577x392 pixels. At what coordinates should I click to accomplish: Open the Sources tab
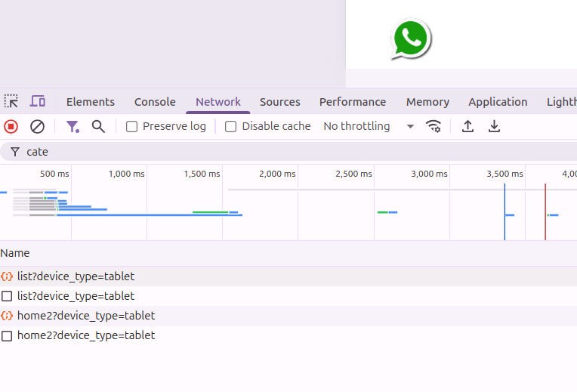coord(280,102)
